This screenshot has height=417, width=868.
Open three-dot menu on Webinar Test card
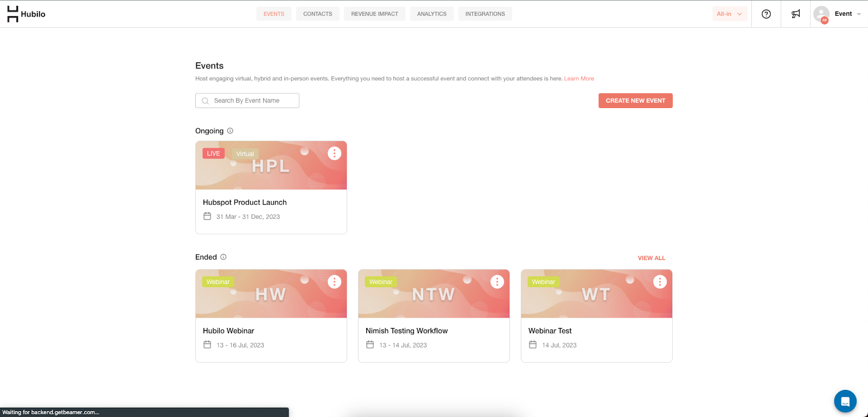point(660,282)
